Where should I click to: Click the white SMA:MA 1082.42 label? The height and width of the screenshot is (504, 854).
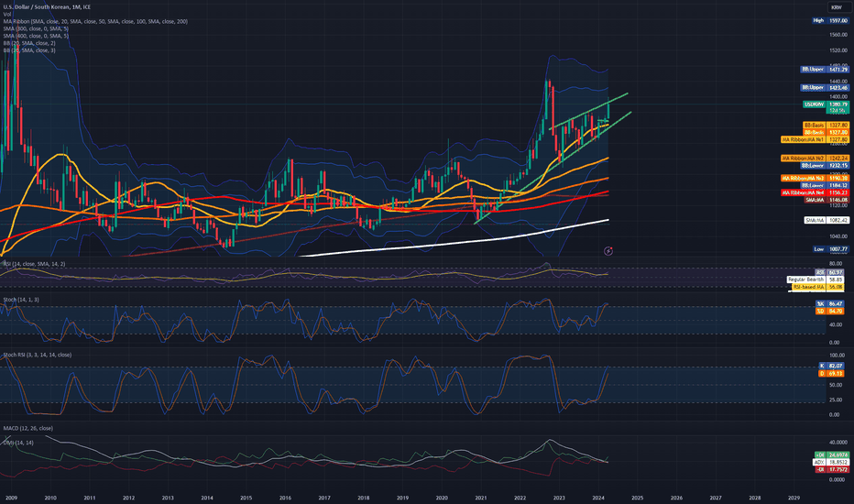pos(827,220)
